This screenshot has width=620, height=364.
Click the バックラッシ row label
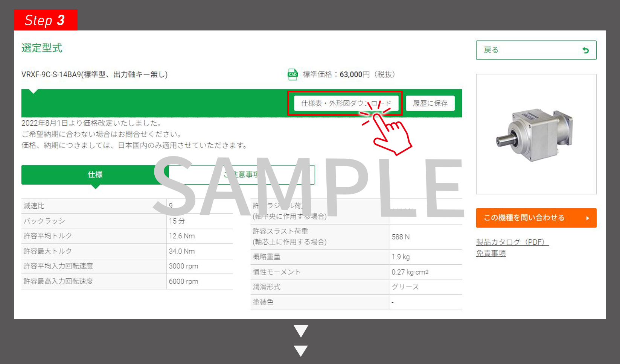tap(44, 221)
